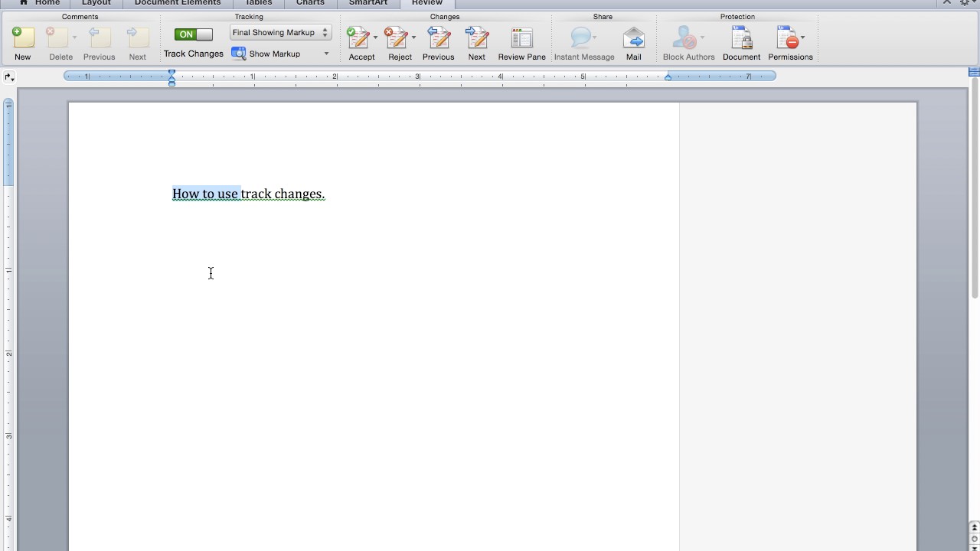This screenshot has height=551, width=980.
Task: Click text "track changes." in document
Action: point(283,194)
